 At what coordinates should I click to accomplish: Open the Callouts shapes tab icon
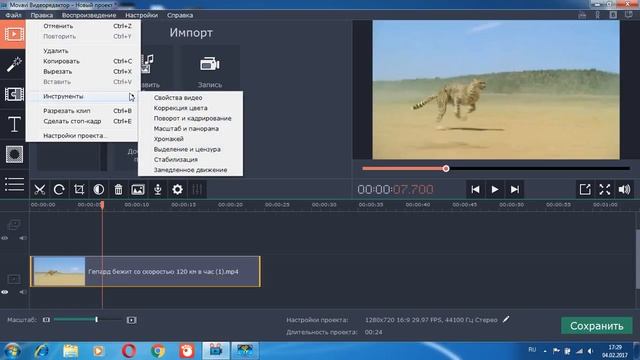tap(14, 154)
